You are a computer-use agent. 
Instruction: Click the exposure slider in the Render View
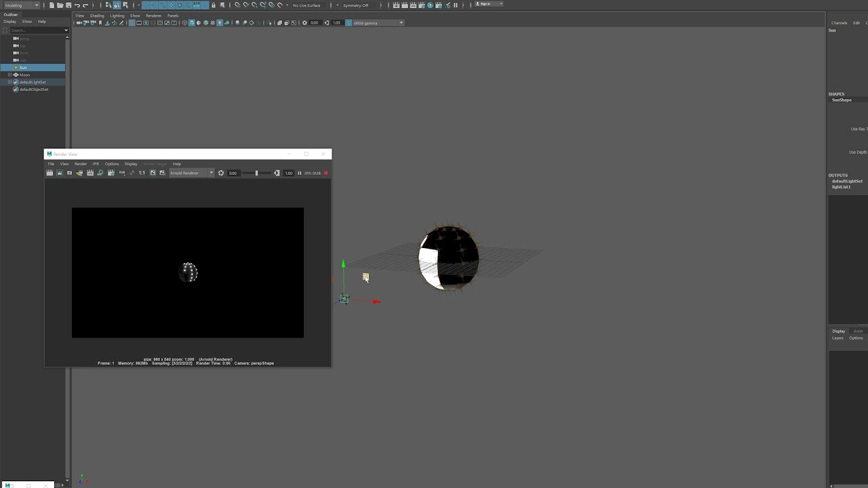click(258, 173)
